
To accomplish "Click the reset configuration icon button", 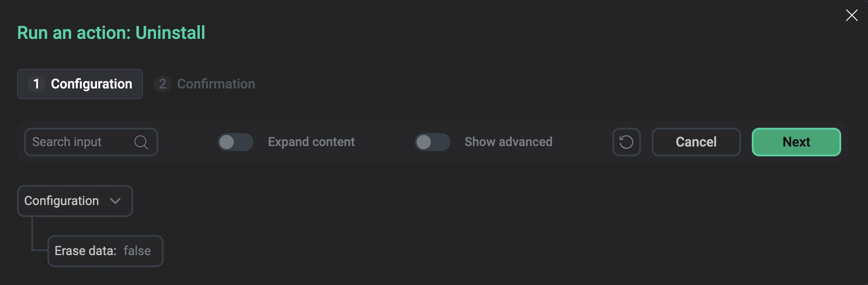I will pos(626,142).
